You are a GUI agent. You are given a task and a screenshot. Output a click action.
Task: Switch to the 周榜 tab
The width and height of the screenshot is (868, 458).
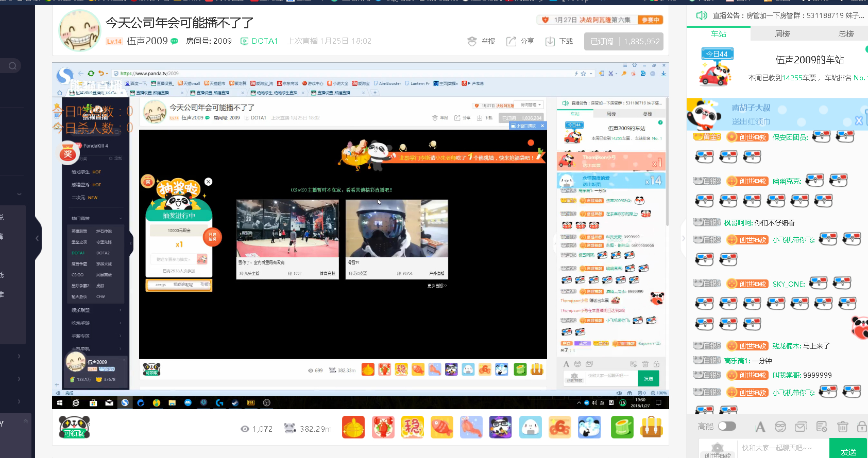click(782, 33)
